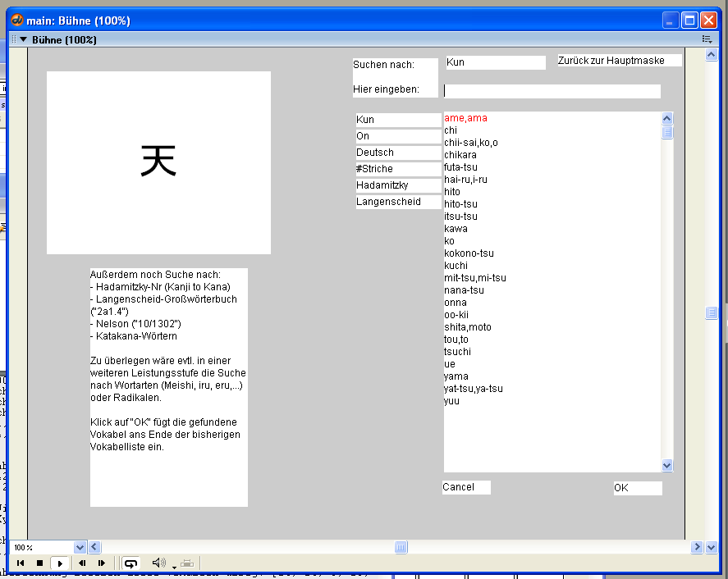Click the rewind to start button
This screenshot has height=579, width=728.
[x=21, y=563]
